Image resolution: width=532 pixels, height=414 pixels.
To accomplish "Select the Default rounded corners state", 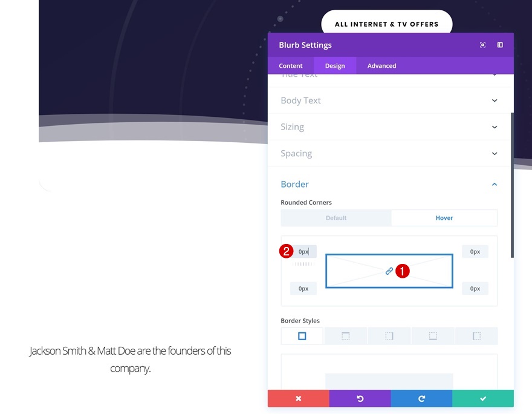I will point(336,218).
